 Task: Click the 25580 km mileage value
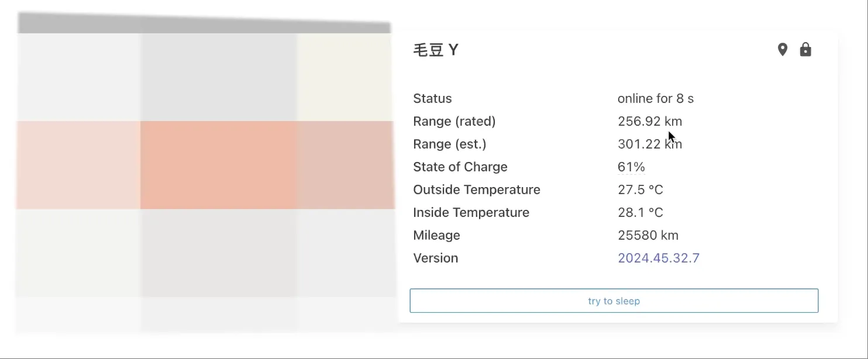pos(647,235)
